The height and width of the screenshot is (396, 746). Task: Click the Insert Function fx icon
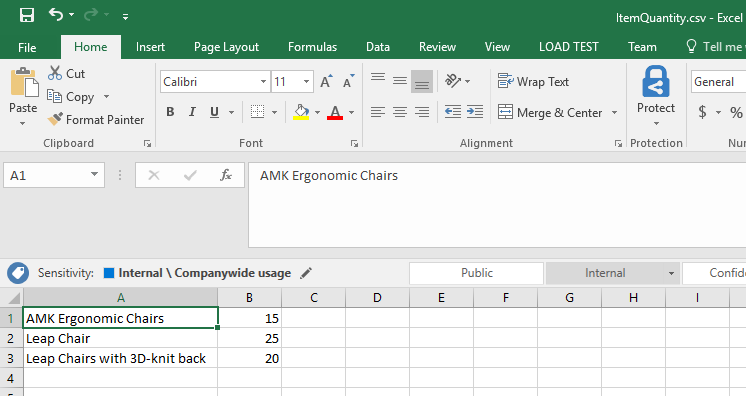point(226,175)
